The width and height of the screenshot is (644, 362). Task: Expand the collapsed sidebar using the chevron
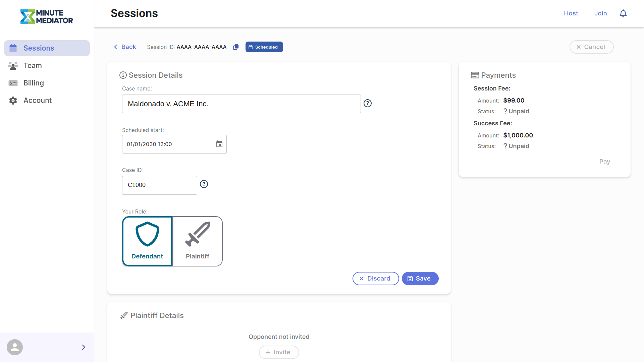pyautogui.click(x=84, y=347)
